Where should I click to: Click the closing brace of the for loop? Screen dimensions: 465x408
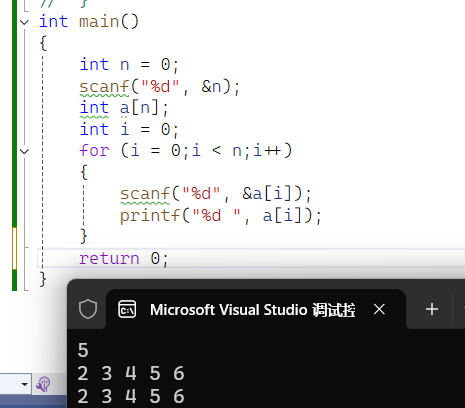(x=84, y=236)
